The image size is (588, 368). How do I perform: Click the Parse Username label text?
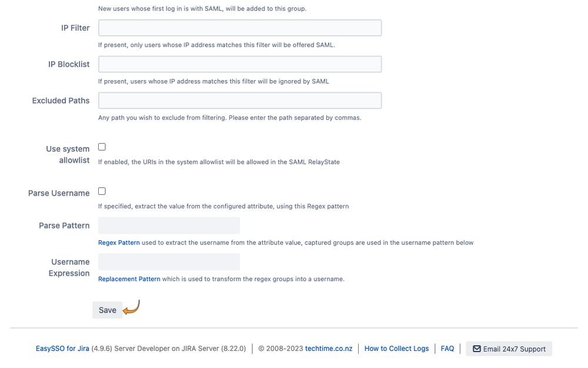tap(59, 193)
